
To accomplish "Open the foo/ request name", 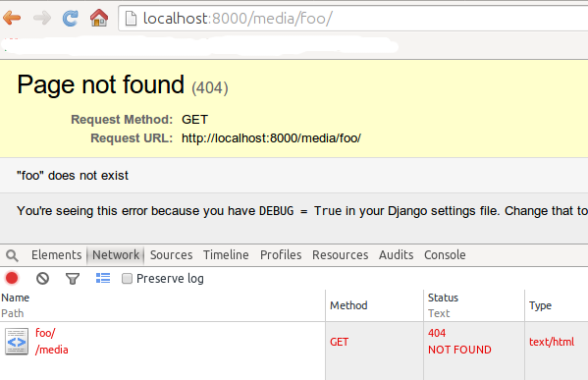I will pyautogui.click(x=45, y=333).
